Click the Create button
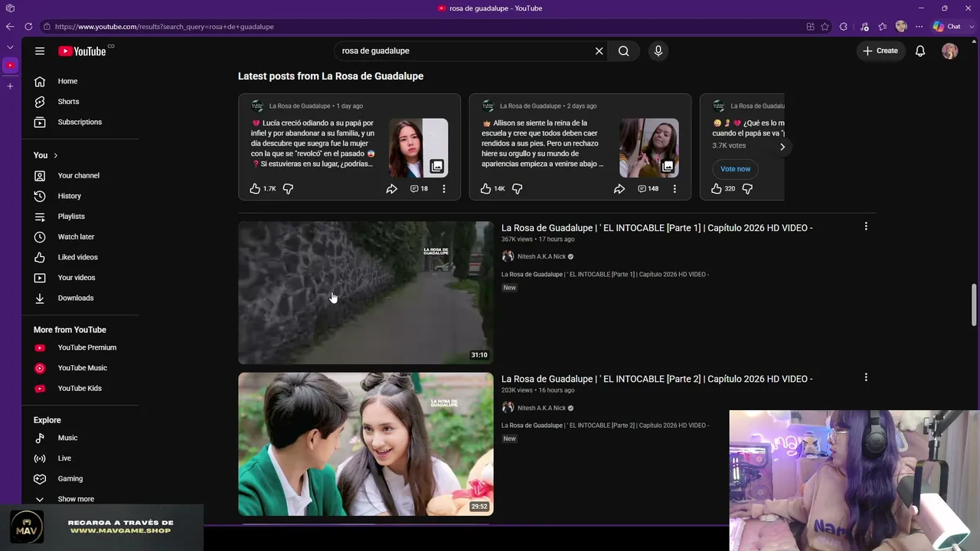The image size is (980, 551). click(x=880, y=51)
